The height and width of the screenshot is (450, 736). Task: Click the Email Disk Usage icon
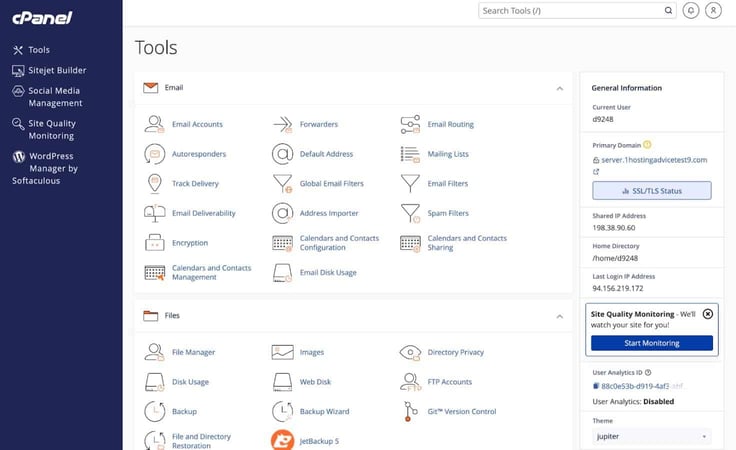point(283,273)
